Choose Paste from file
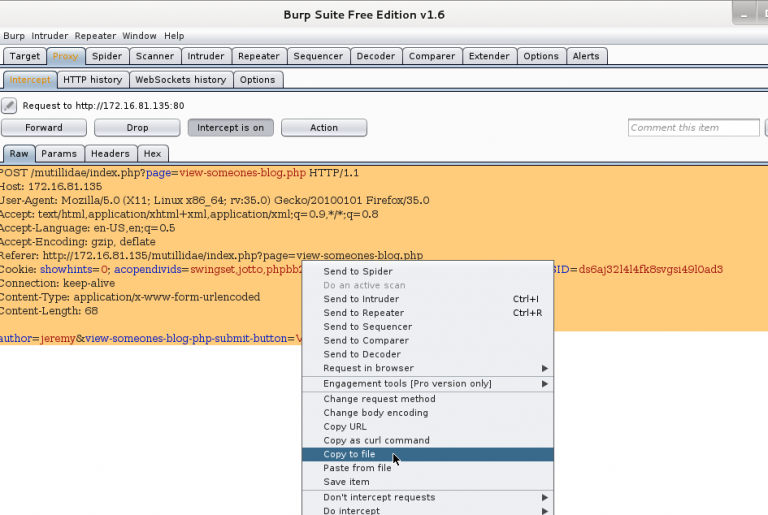The image size is (768, 515). tap(428, 468)
